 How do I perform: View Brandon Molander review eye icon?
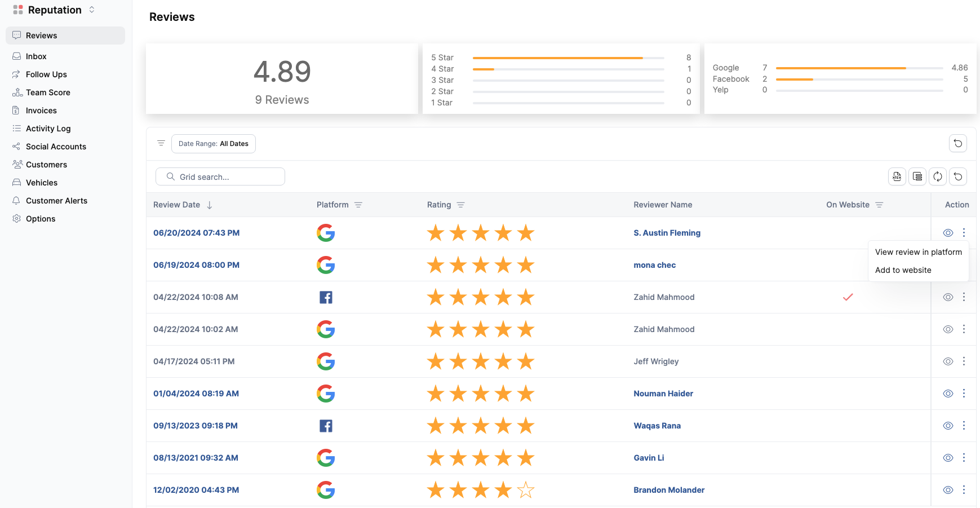click(948, 490)
